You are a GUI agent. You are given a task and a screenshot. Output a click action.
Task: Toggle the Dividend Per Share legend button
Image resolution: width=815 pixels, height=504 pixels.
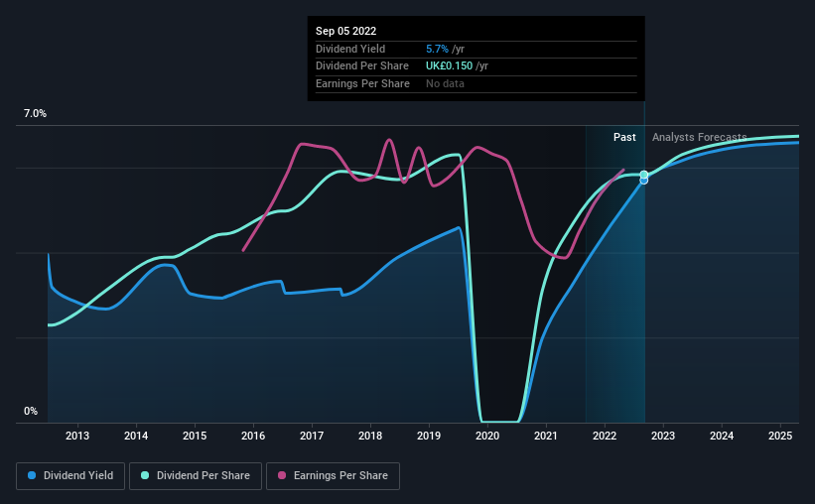(x=196, y=476)
